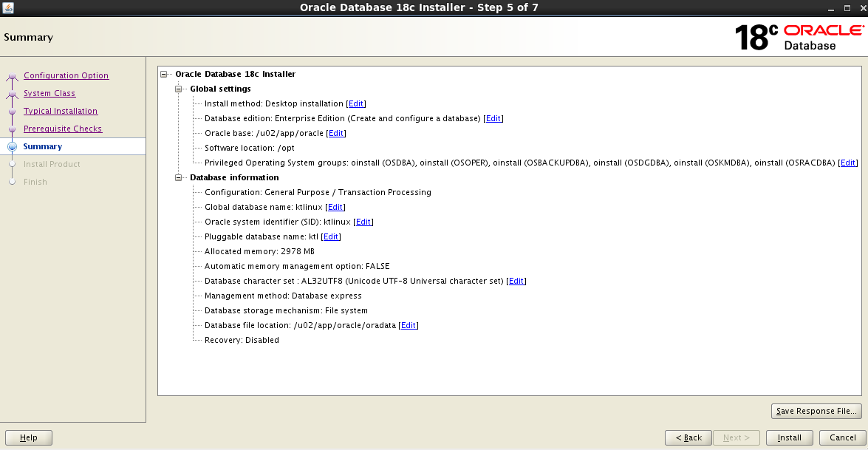This screenshot has width=868, height=450.
Task: Edit the Pluggable database name ktl
Action: (330, 237)
